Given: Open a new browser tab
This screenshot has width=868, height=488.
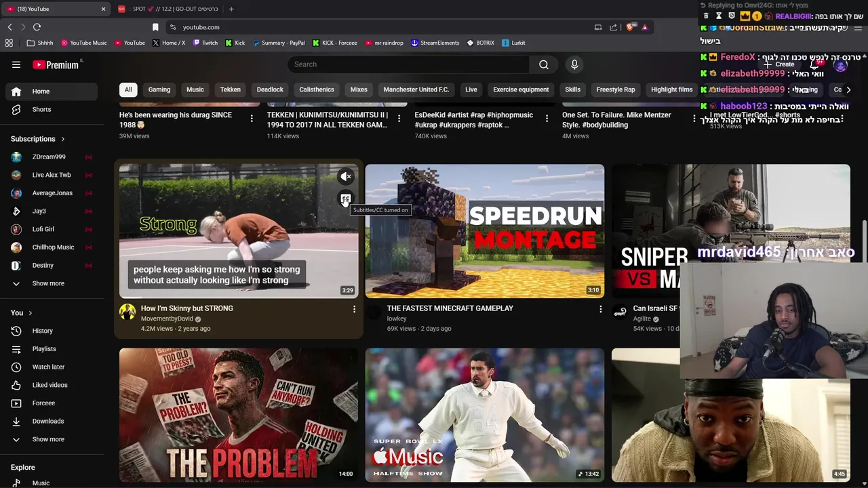Looking at the screenshot, I should pyautogui.click(x=231, y=9).
